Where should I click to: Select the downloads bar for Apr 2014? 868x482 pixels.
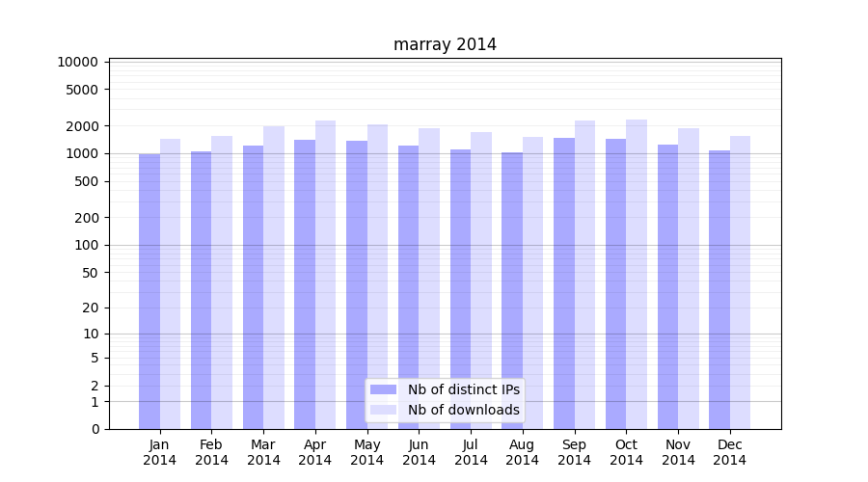click(x=325, y=275)
